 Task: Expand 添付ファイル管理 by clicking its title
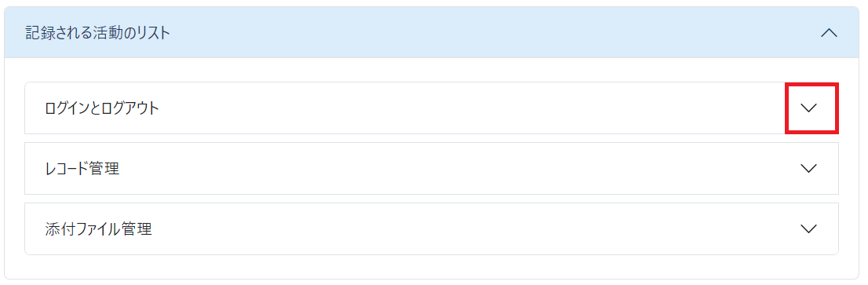[99, 228]
